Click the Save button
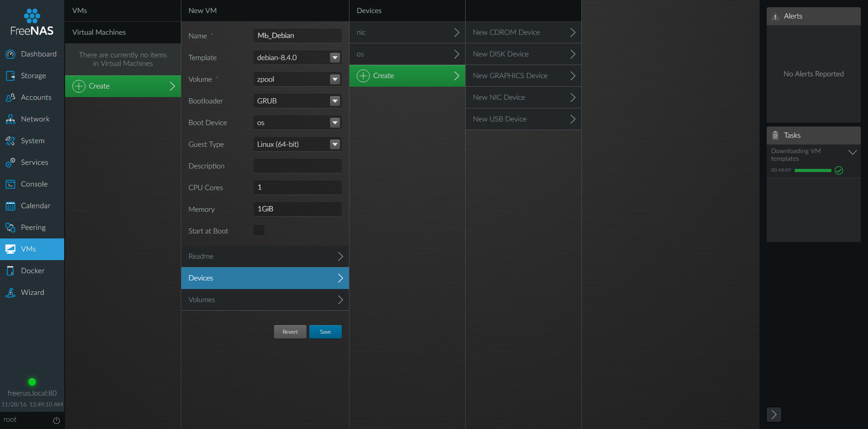 (x=325, y=332)
